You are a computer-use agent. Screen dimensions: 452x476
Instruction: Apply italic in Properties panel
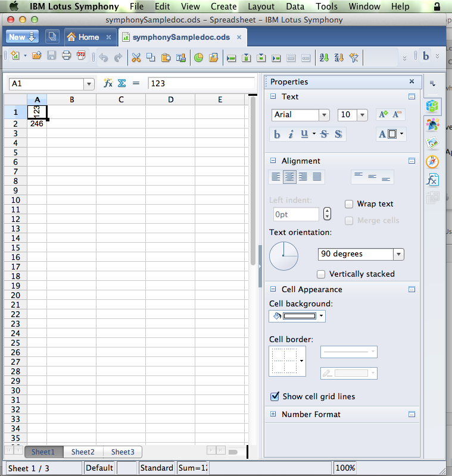[291, 134]
